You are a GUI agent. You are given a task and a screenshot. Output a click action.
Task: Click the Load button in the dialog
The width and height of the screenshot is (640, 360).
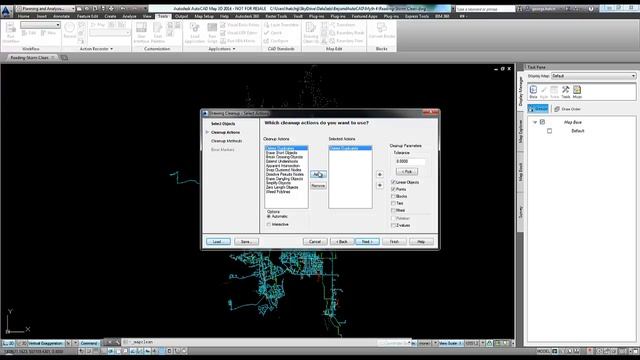click(218, 242)
